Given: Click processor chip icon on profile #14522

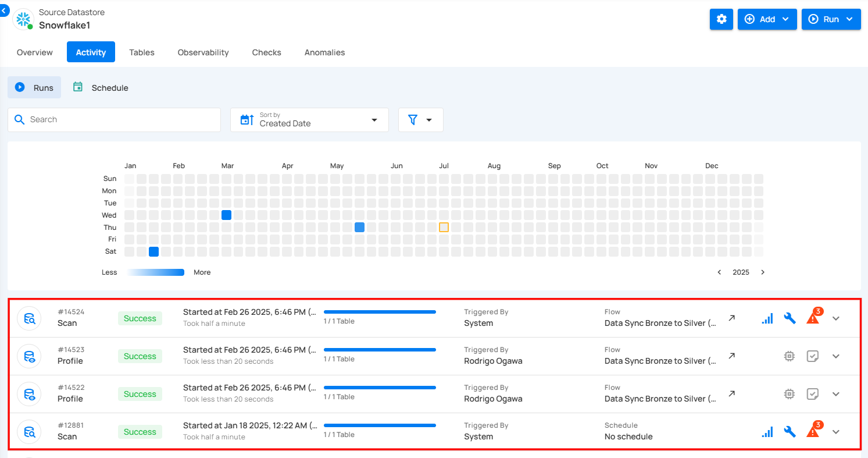Looking at the screenshot, I should [789, 394].
